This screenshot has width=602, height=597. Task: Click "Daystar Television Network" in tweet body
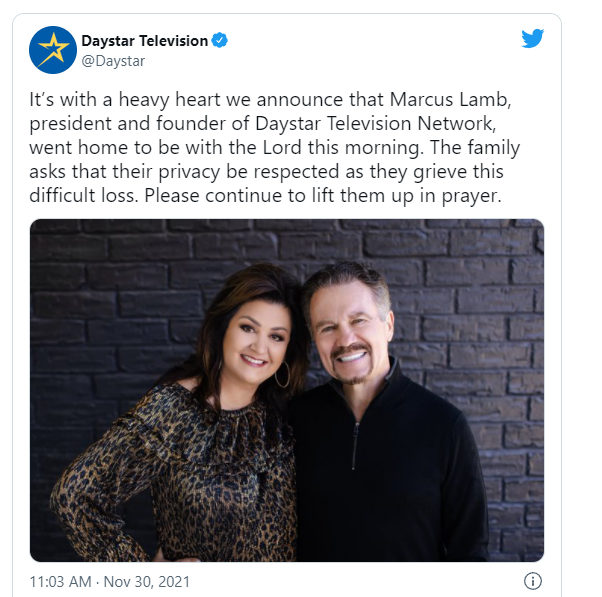tap(375, 124)
